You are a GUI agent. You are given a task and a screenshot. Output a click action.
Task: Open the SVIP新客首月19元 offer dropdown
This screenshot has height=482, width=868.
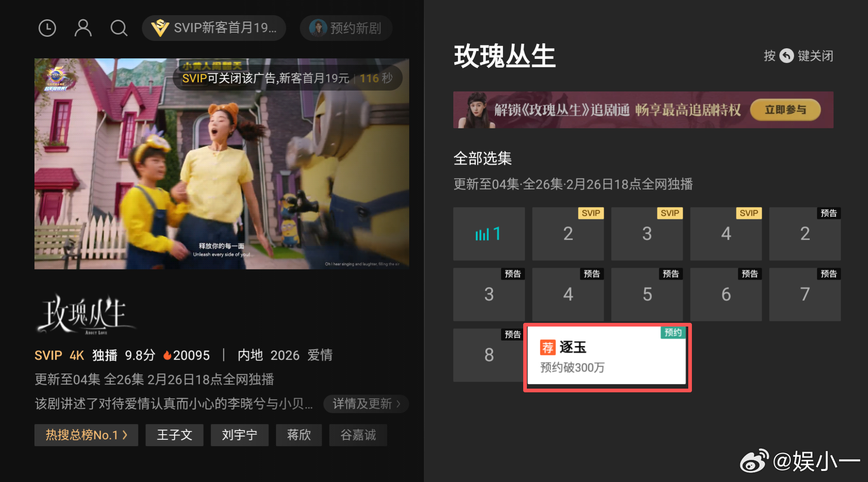pos(214,28)
